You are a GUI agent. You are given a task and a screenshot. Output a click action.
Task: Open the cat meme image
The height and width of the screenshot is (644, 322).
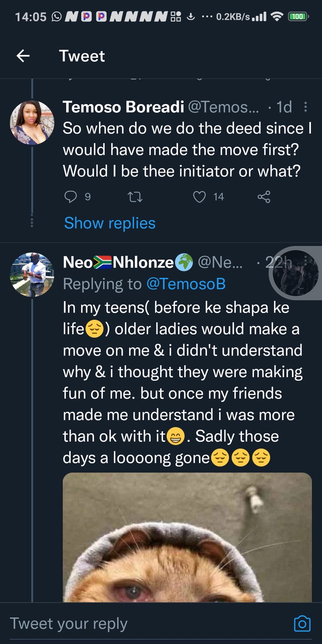click(x=187, y=538)
